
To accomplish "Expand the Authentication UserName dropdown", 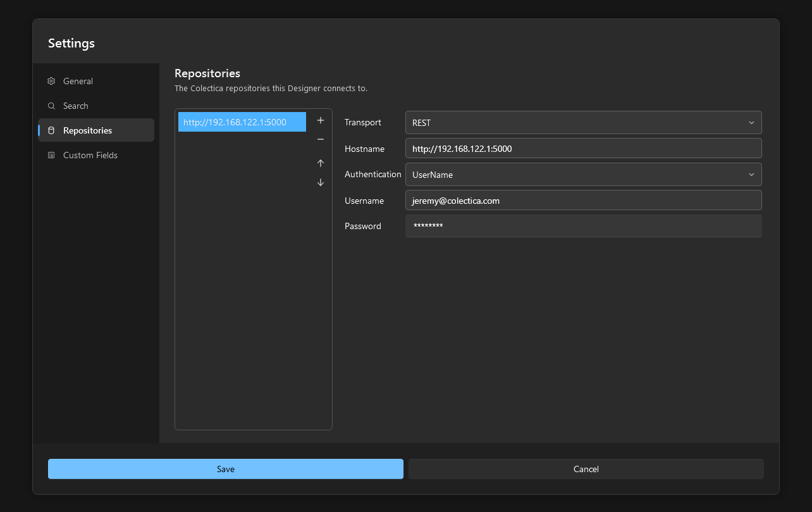I will 584,175.
